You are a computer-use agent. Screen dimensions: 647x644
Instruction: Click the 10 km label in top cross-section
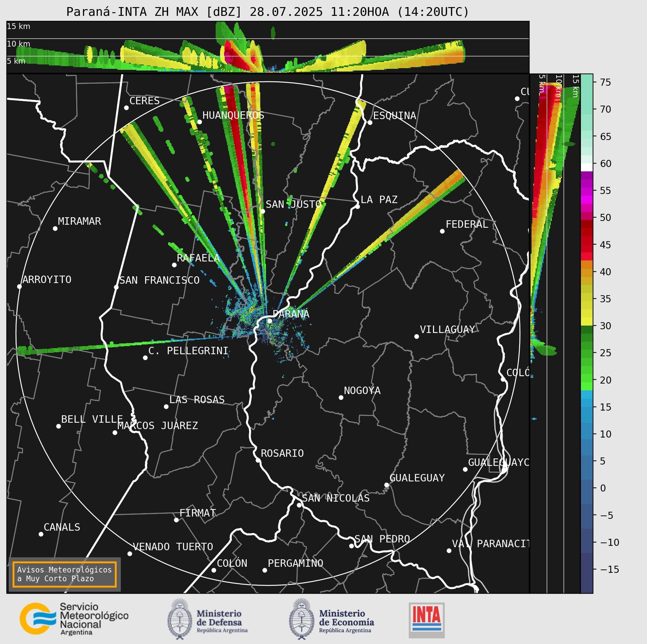19,44
